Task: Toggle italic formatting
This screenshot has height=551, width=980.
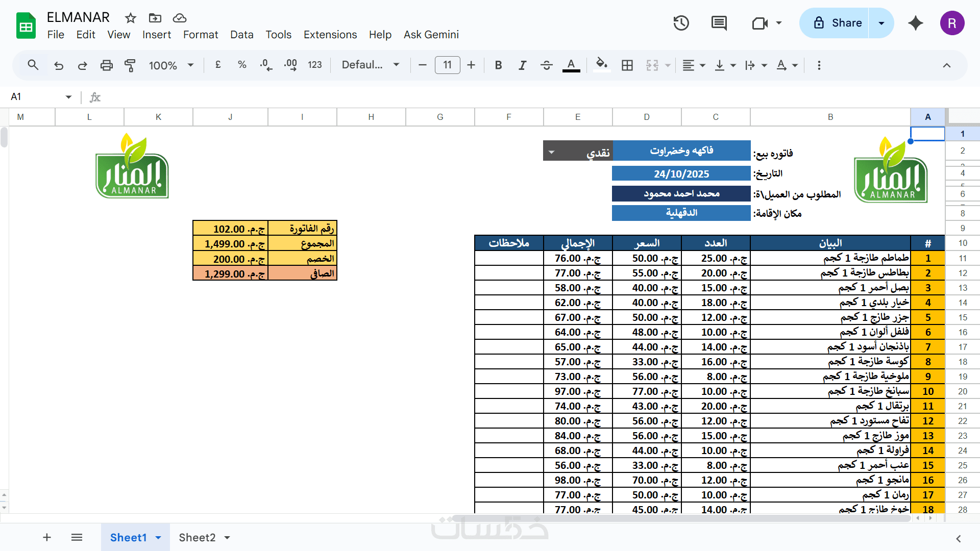Action: [x=522, y=65]
